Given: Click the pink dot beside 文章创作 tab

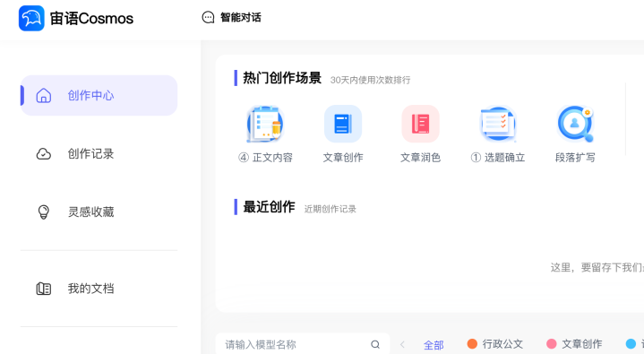Looking at the screenshot, I should 552,344.
